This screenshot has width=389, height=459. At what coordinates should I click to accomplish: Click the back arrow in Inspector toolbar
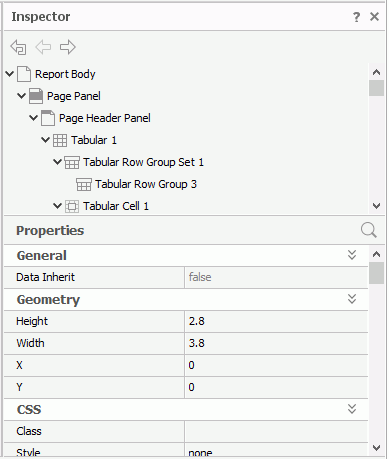(x=43, y=47)
